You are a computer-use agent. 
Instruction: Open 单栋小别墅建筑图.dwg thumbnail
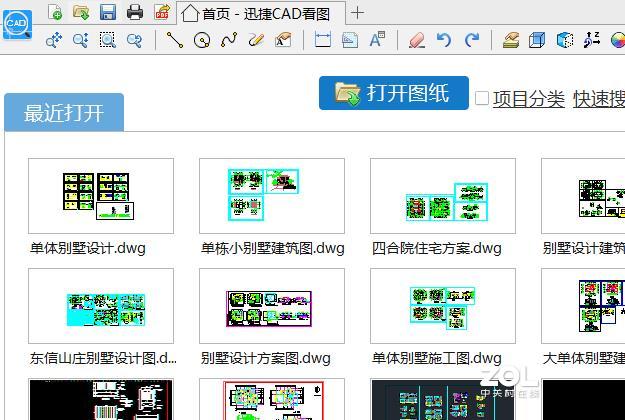tap(272, 196)
